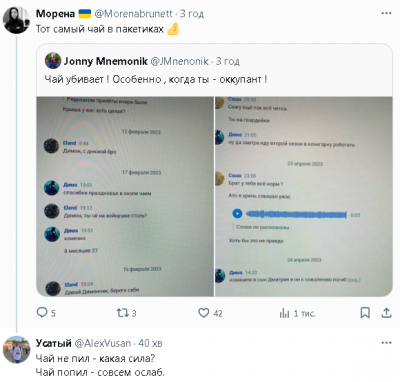Screen dimensions: 400x382
Task: Open Усатый's profile picture
Action: [x=16, y=350]
